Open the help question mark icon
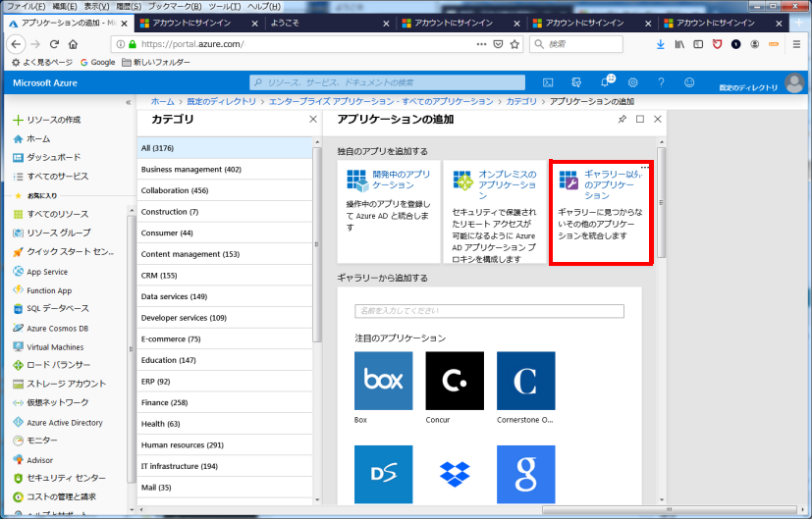The width and height of the screenshot is (812, 519). pos(661,82)
